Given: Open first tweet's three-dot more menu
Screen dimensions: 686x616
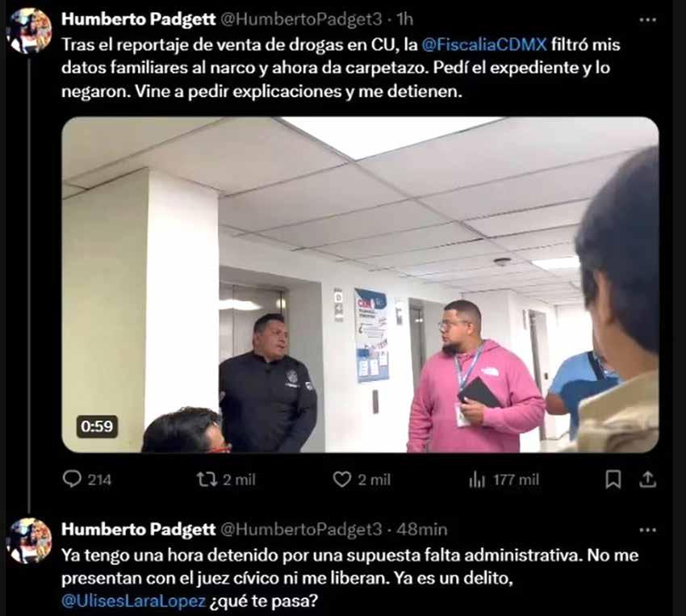Looking at the screenshot, I should pyautogui.click(x=647, y=19).
